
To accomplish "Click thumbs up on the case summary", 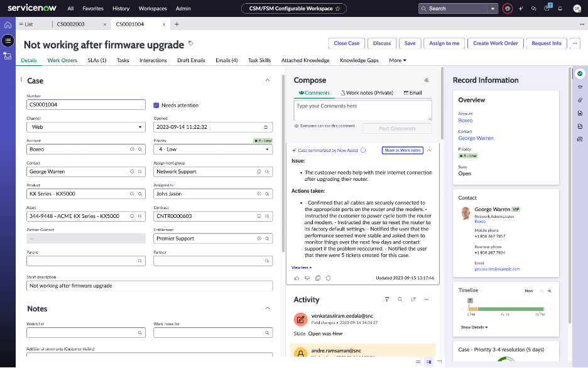I will point(297,278).
